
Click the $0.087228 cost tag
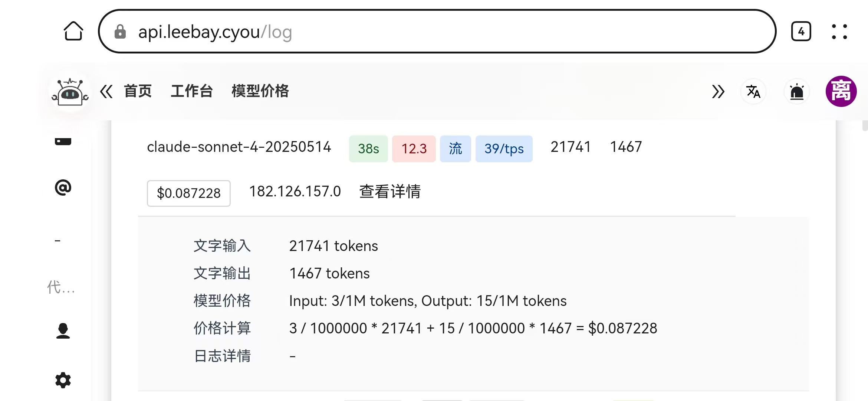click(188, 193)
